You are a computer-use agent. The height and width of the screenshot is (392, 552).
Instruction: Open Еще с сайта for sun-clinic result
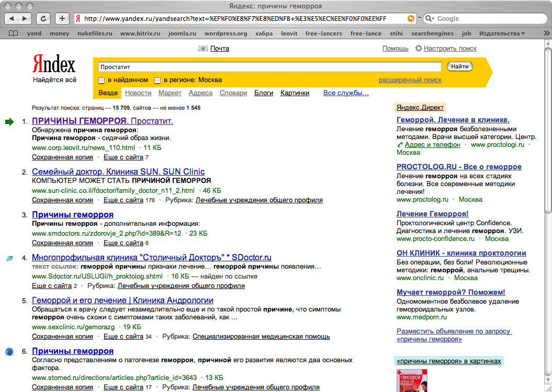pyautogui.click(x=123, y=200)
